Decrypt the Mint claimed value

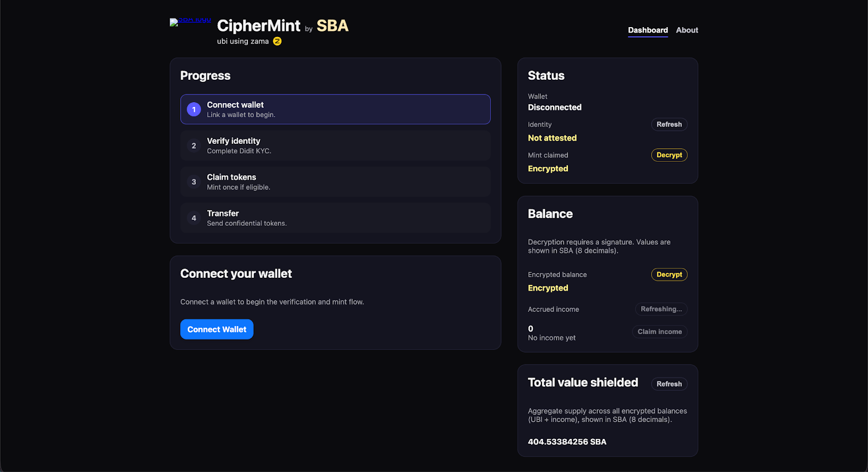(x=669, y=155)
